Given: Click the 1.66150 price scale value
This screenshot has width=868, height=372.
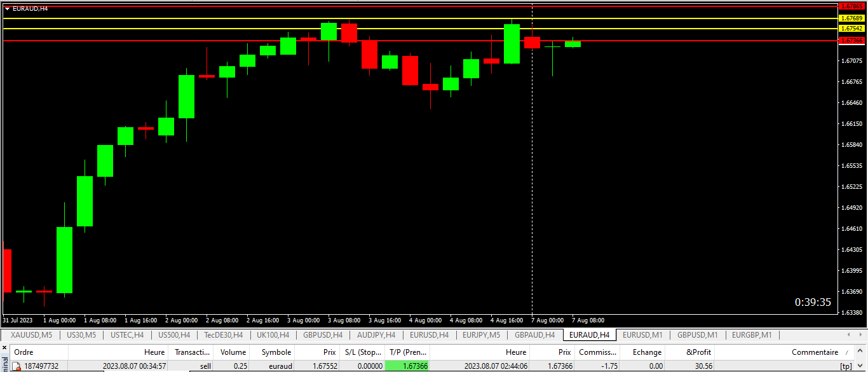Looking at the screenshot, I should click(852, 124).
